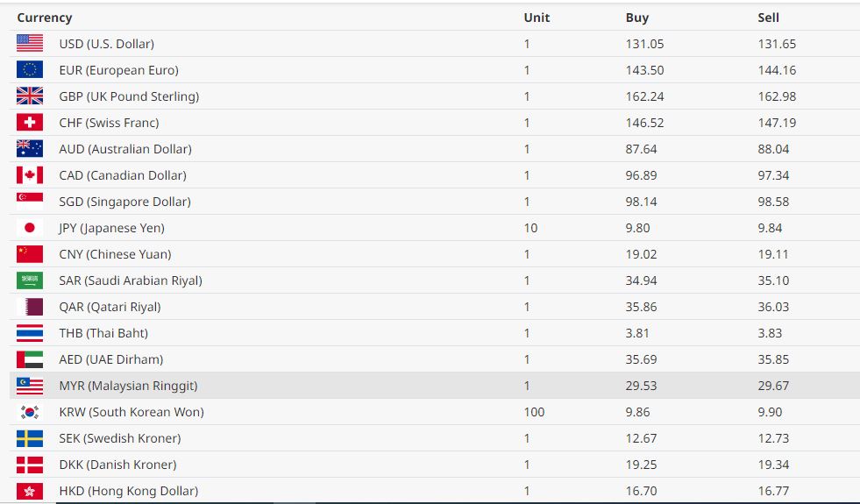Screen dimensions: 860x504
Task: Click the Buy column header
Action: click(x=637, y=18)
